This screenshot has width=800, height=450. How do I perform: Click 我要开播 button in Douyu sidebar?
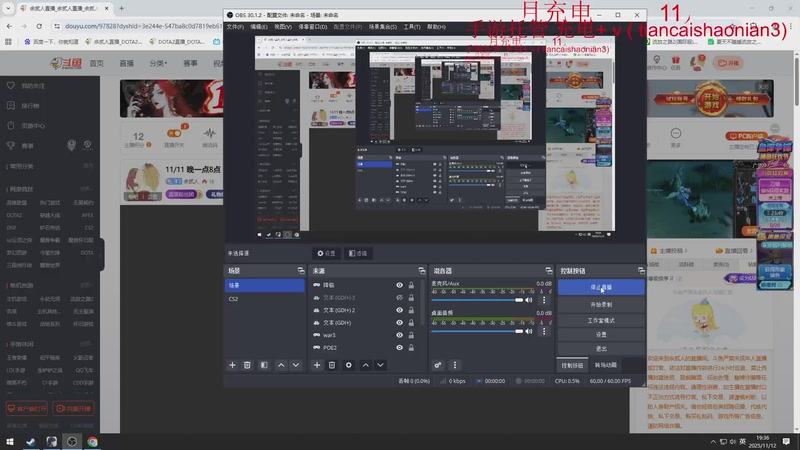[x=73, y=409]
